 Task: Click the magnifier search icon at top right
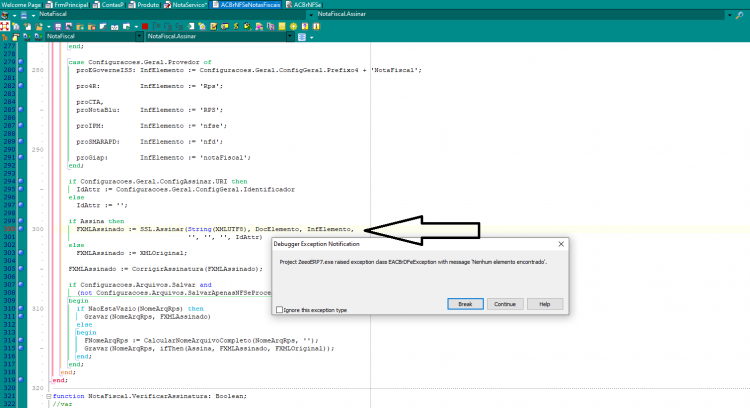739,15
